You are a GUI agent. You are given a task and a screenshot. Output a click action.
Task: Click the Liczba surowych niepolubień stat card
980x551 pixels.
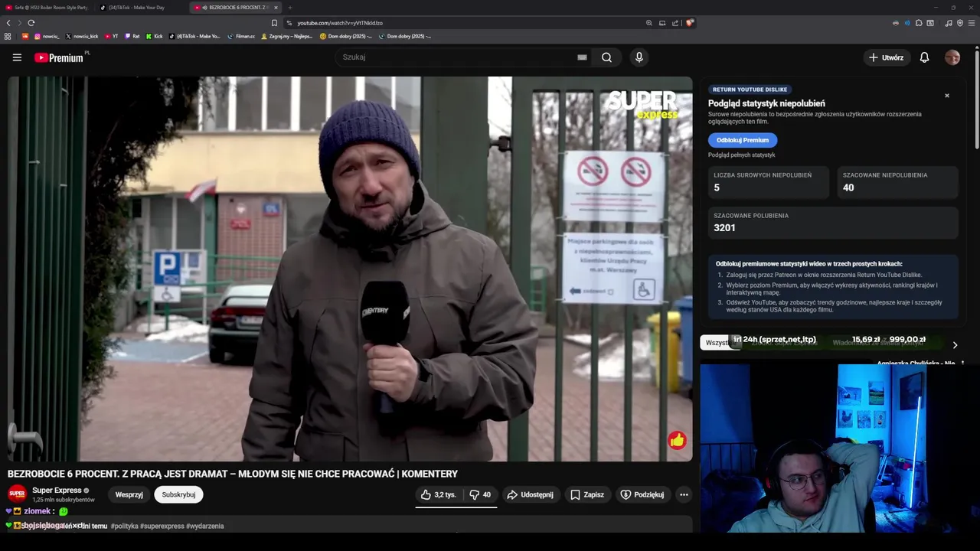(769, 182)
